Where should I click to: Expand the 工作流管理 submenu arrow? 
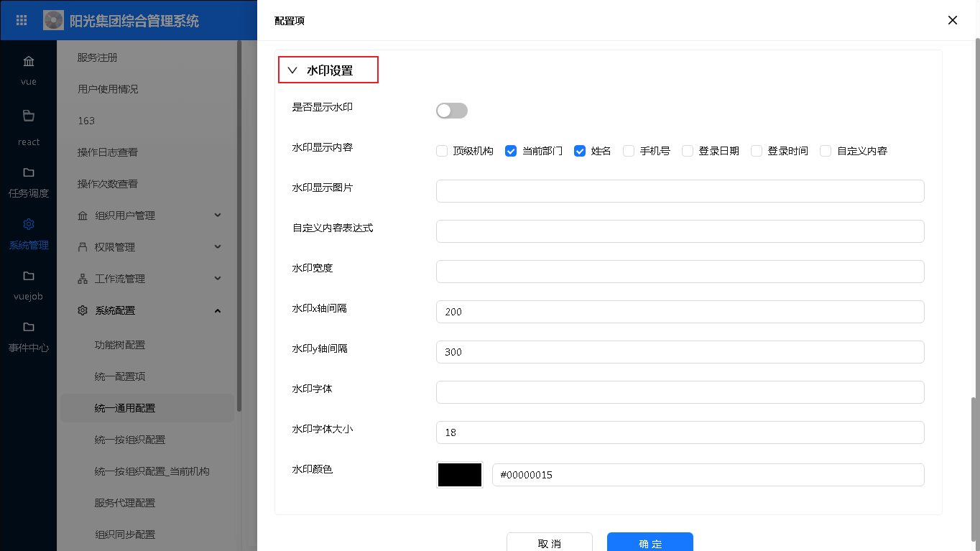[x=218, y=279]
